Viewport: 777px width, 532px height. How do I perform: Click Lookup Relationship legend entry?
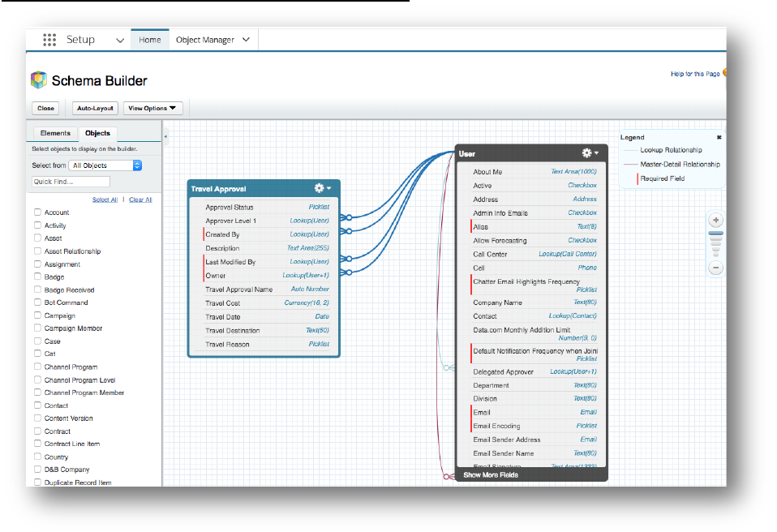pyautogui.click(x=671, y=150)
